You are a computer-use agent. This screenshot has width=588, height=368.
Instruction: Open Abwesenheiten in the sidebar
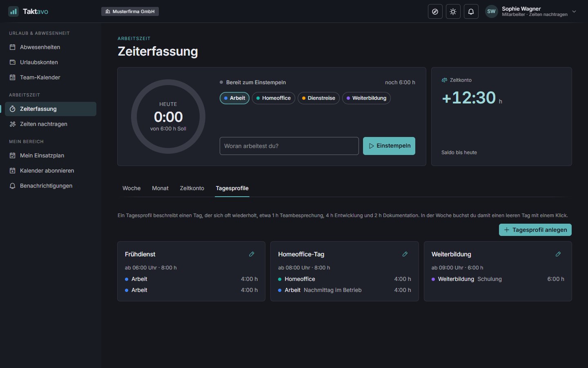tap(51, 47)
